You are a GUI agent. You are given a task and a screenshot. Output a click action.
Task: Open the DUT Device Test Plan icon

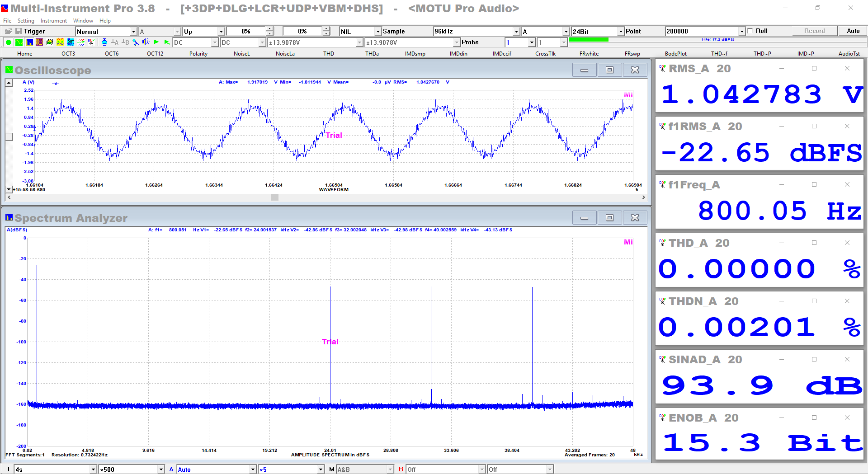(x=71, y=42)
